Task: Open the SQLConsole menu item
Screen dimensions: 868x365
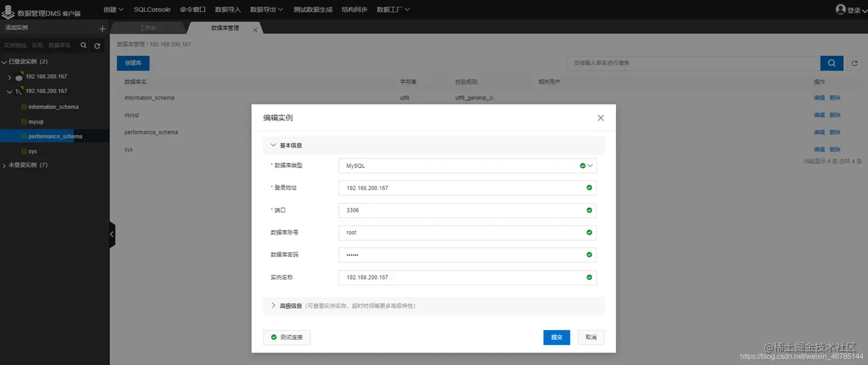Action: click(152, 9)
